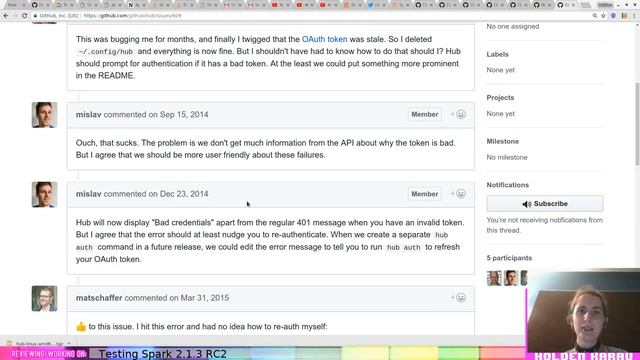Click the thumbs-up emoji in matschaffer's comment
This screenshot has width=640, height=360.
point(81,327)
